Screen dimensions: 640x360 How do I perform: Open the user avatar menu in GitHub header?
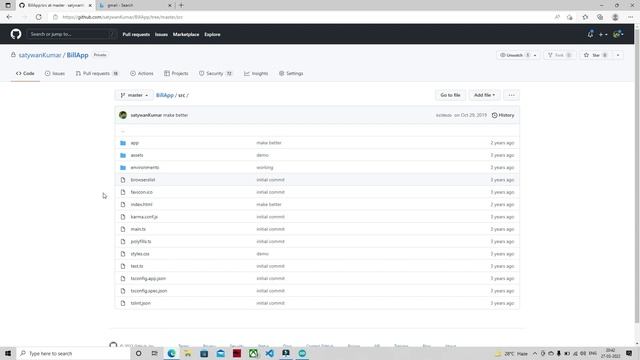click(618, 34)
